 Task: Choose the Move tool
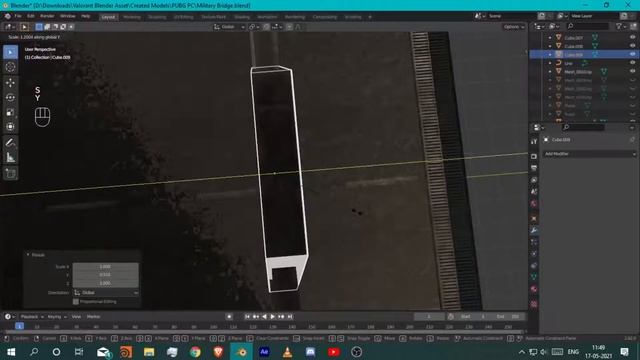pyautogui.click(x=11, y=83)
